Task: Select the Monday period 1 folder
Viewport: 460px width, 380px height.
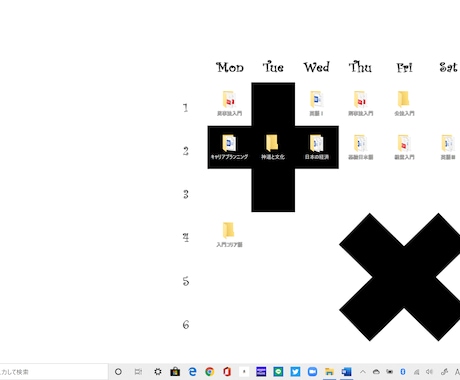Action: click(229, 103)
